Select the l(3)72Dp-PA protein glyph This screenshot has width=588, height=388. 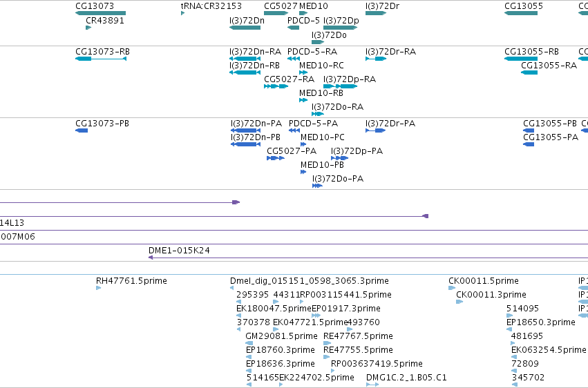340,158
